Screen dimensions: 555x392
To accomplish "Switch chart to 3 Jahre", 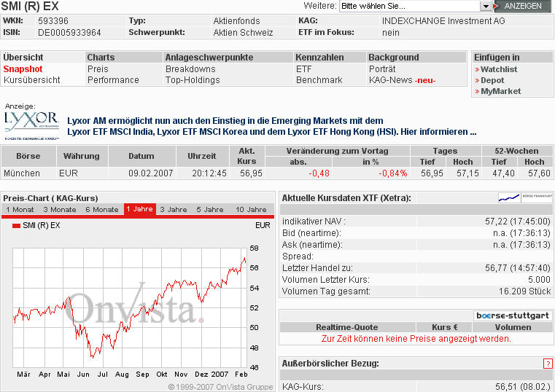I will tap(174, 209).
